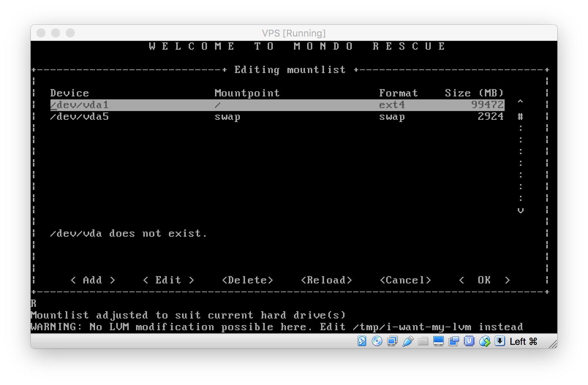
Task: Click the keyboard capture arrow icon
Action: pyautogui.click(x=500, y=341)
